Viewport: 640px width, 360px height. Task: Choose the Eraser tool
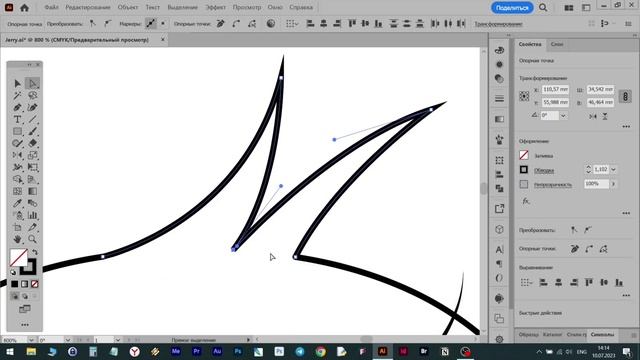[x=33, y=143]
